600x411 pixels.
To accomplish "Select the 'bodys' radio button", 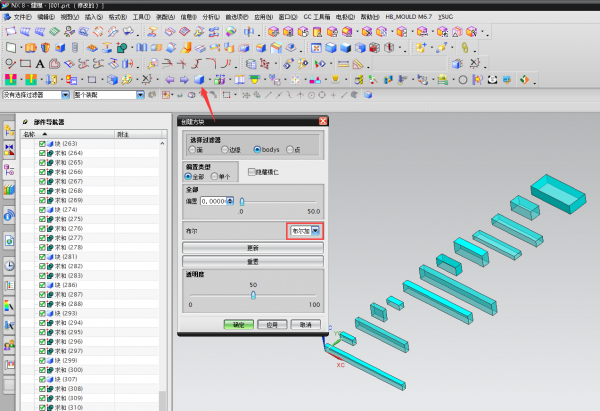I will [x=256, y=149].
